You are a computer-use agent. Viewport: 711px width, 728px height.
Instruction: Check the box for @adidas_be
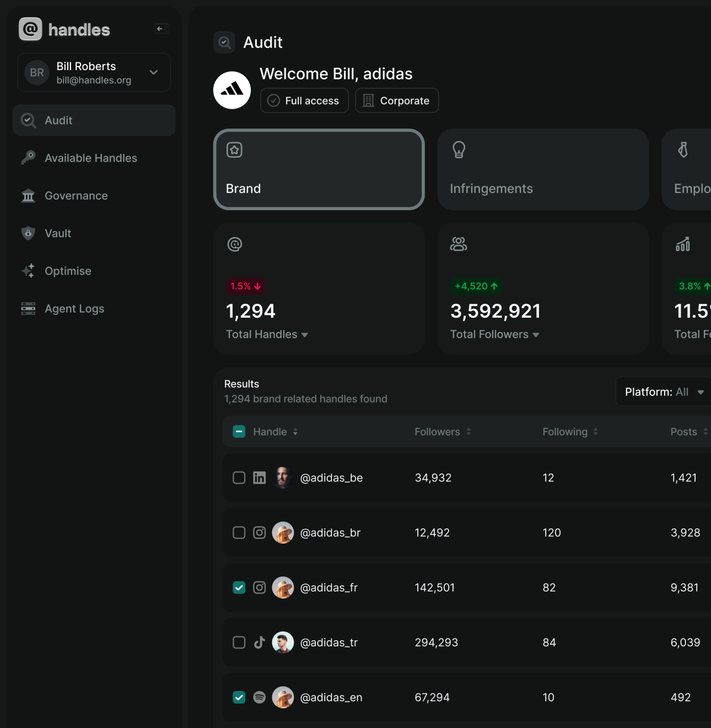pyautogui.click(x=239, y=478)
